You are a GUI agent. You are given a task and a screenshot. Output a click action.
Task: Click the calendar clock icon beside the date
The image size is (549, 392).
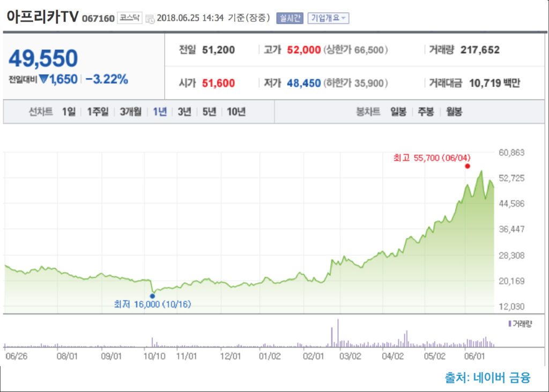150,19
